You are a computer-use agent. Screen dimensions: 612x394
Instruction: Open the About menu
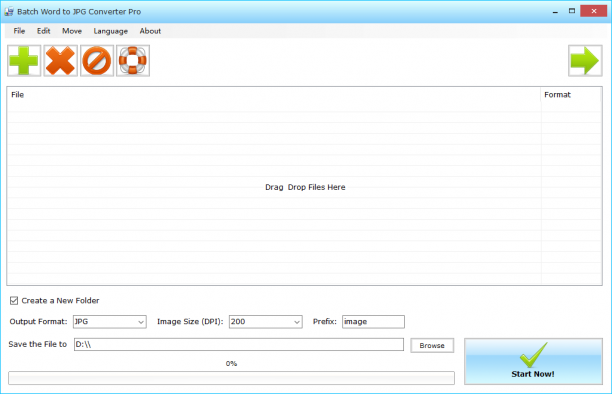coord(150,31)
